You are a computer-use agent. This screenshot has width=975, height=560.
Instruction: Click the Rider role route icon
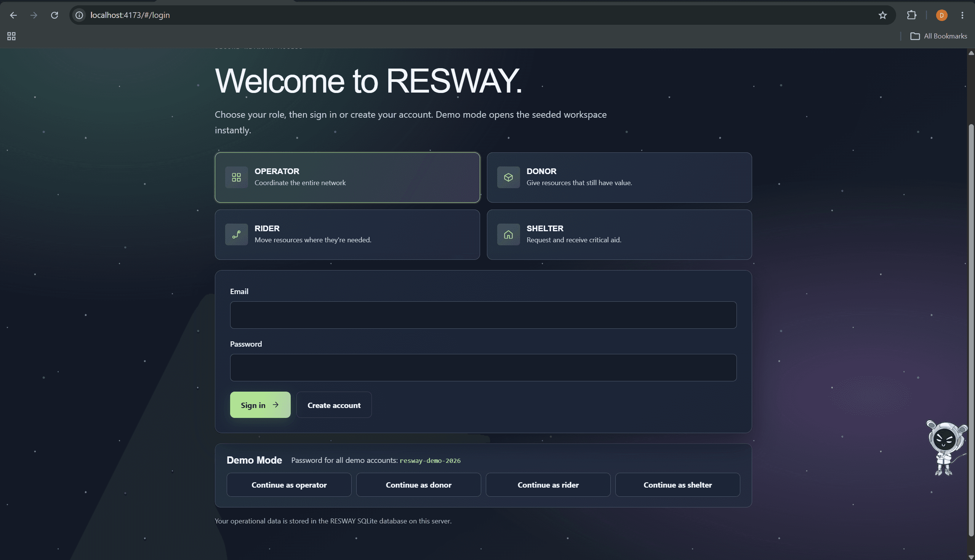click(x=236, y=234)
